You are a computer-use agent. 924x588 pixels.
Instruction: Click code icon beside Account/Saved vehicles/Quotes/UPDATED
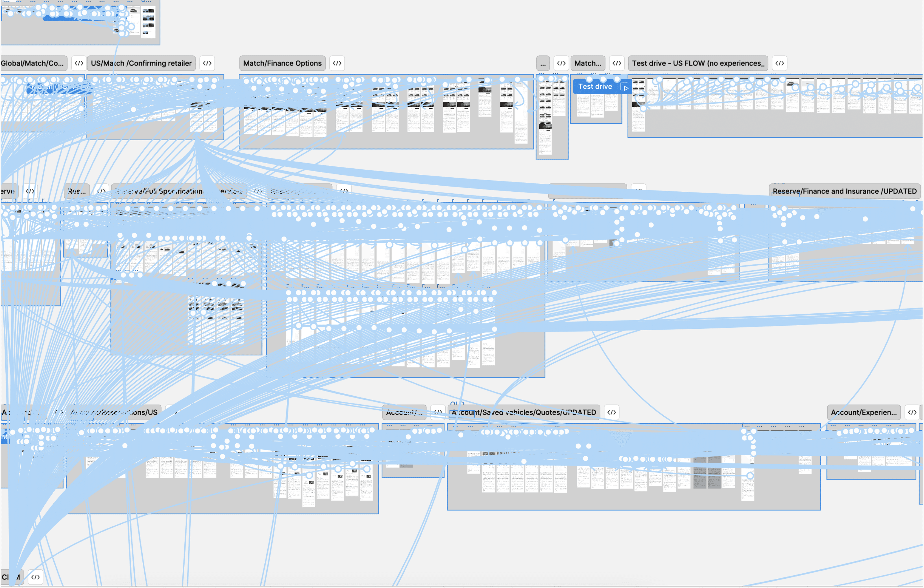612,412
